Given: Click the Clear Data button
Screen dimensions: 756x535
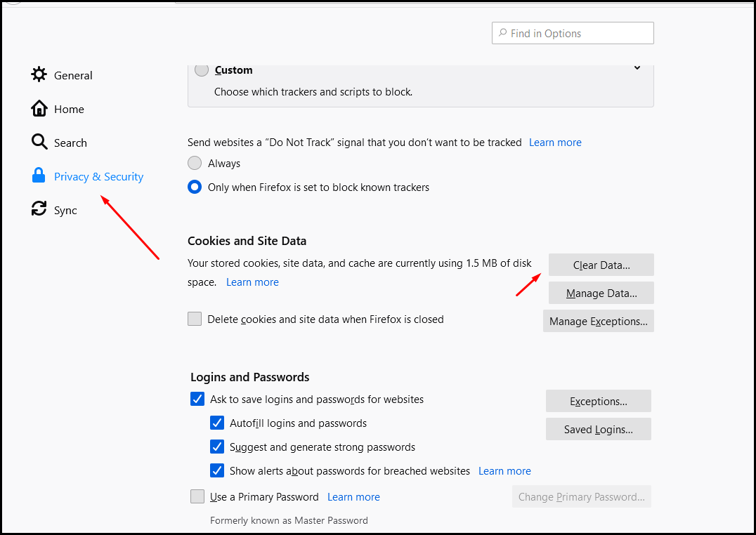Looking at the screenshot, I should (601, 265).
